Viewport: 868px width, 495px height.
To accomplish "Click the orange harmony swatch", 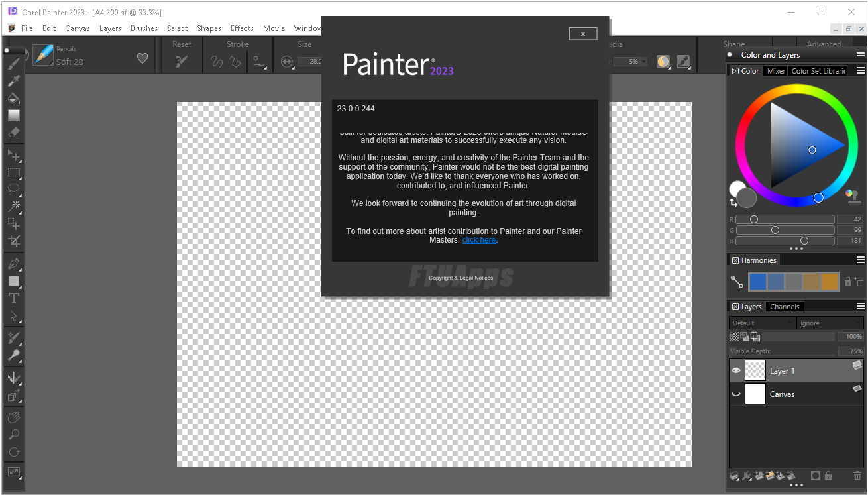I will click(x=830, y=282).
